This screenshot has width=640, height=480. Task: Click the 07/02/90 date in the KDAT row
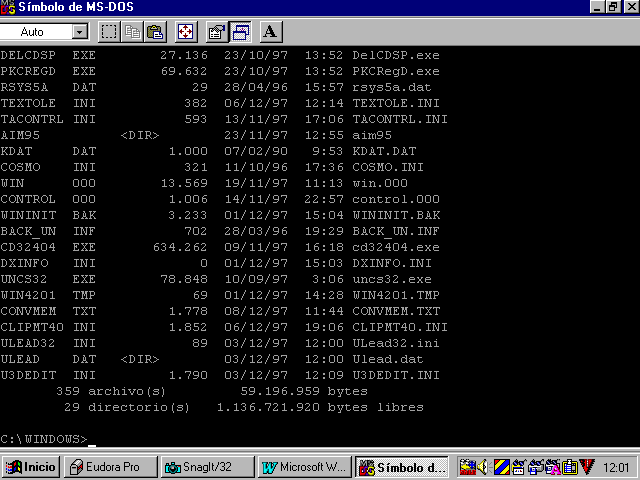point(256,151)
